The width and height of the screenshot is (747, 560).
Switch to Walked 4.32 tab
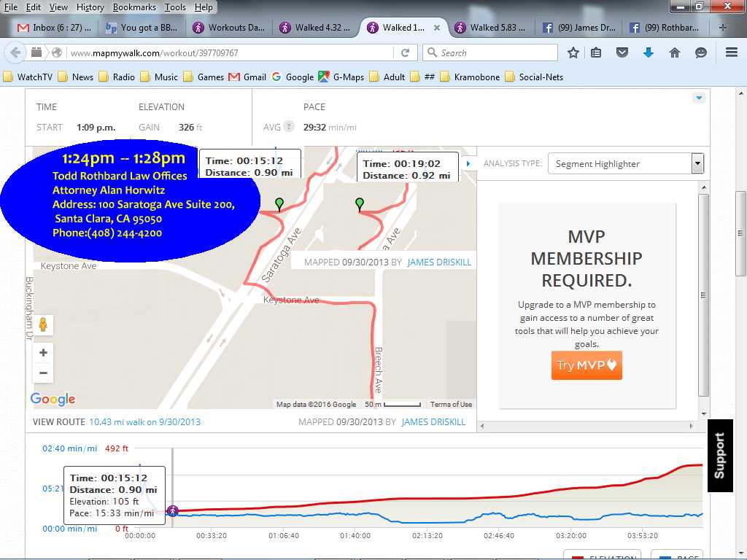click(x=316, y=28)
